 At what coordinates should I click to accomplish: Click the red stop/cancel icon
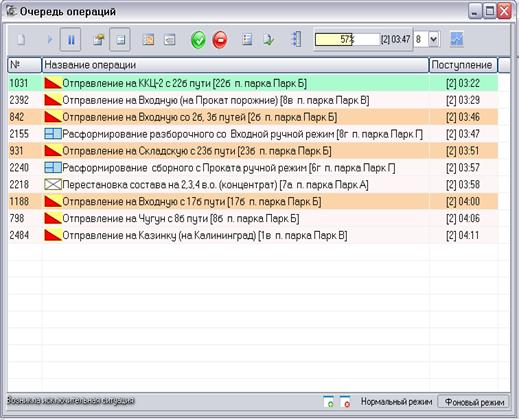coord(220,40)
